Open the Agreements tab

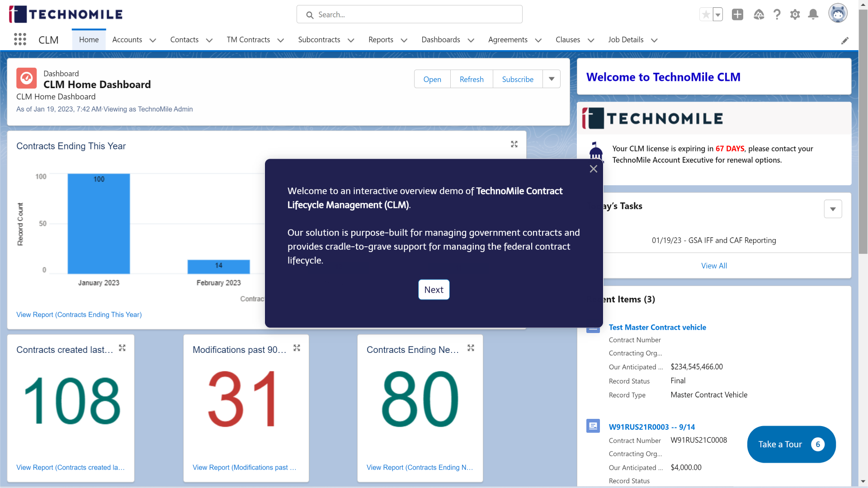508,40
